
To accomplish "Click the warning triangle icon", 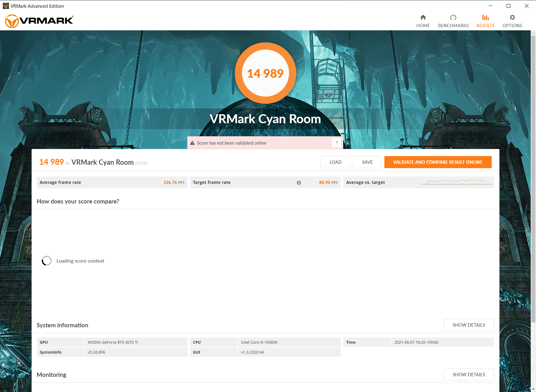I will pyautogui.click(x=192, y=143).
